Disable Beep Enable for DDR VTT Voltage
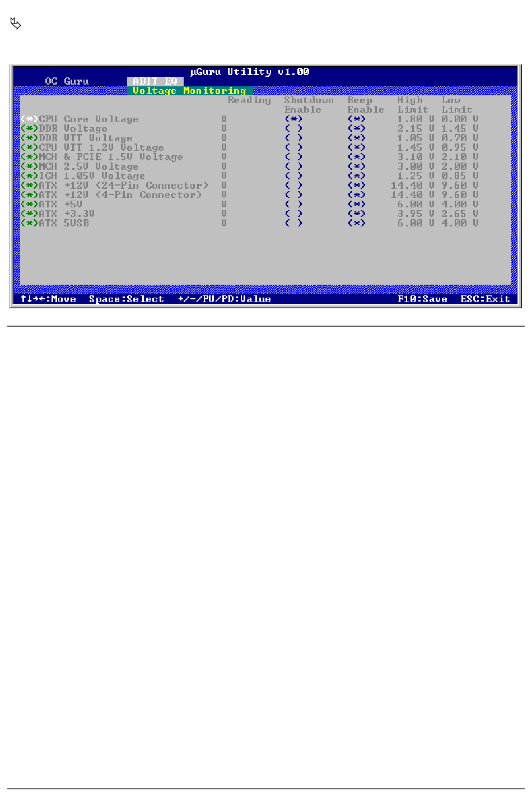The height and width of the screenshot is (797, 532). [356, 138]
